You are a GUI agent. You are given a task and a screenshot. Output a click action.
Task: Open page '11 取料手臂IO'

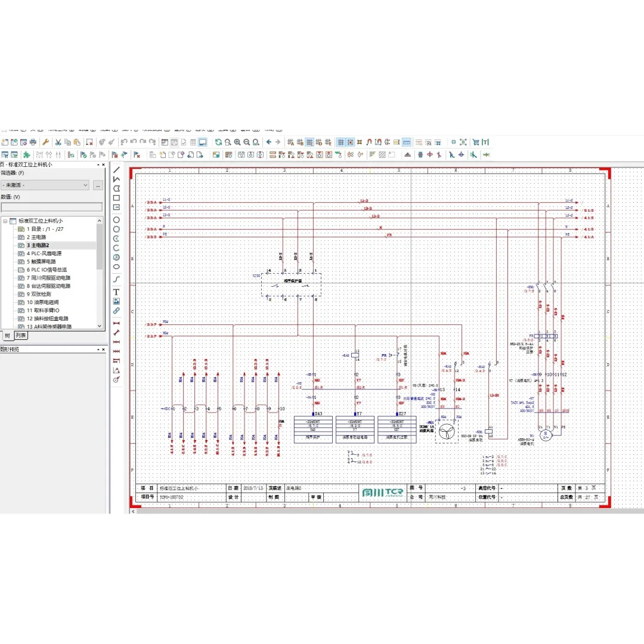43,311
